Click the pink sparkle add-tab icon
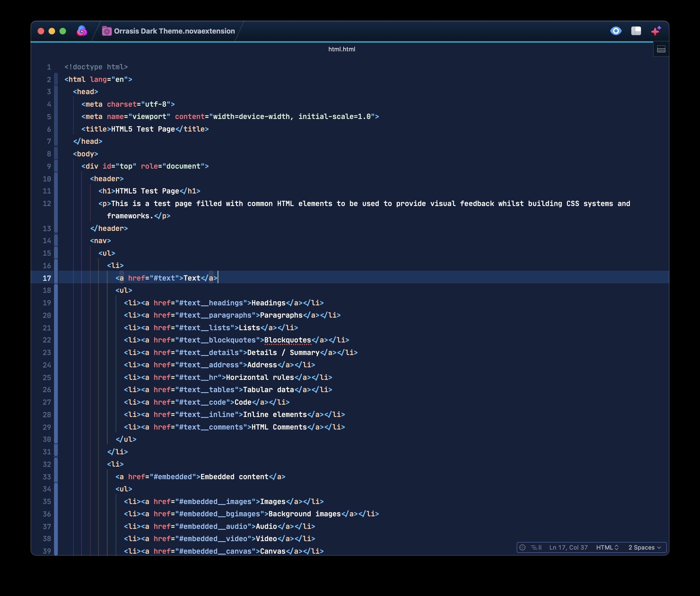 point(656,31)
